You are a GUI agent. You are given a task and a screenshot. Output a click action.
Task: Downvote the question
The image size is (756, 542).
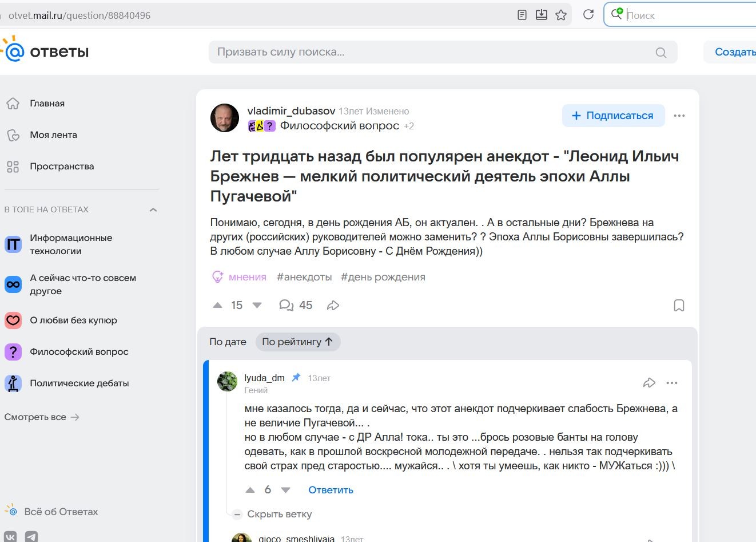pos(257,306)
